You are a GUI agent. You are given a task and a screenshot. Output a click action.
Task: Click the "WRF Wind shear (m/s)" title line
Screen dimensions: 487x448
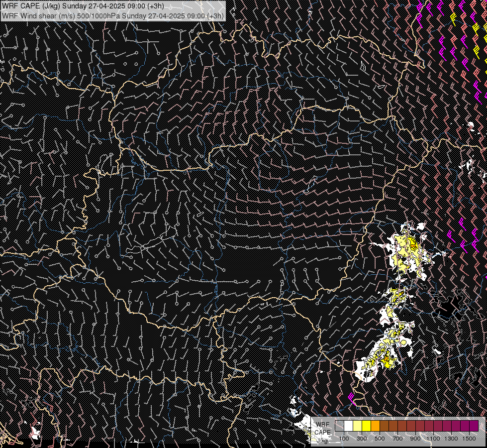(113, 15)
